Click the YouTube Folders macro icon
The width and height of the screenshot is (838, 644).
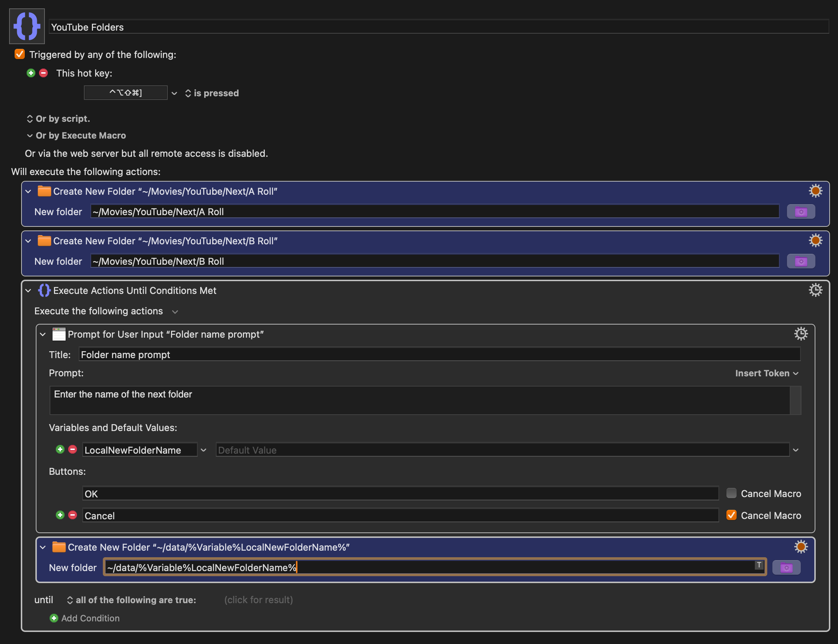click(27, 26)
